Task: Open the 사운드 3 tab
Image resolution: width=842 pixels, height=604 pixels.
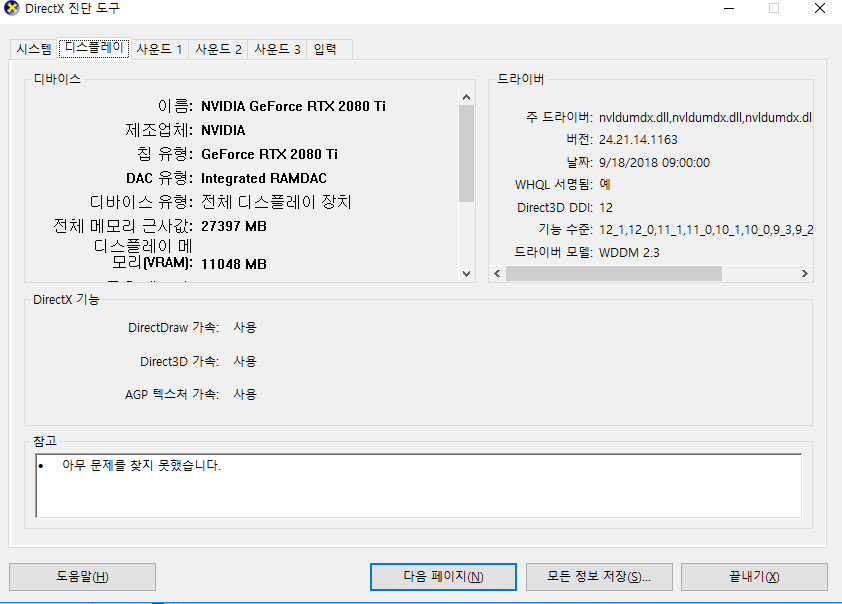Action: pyautogui.click(x=277, y=49)
